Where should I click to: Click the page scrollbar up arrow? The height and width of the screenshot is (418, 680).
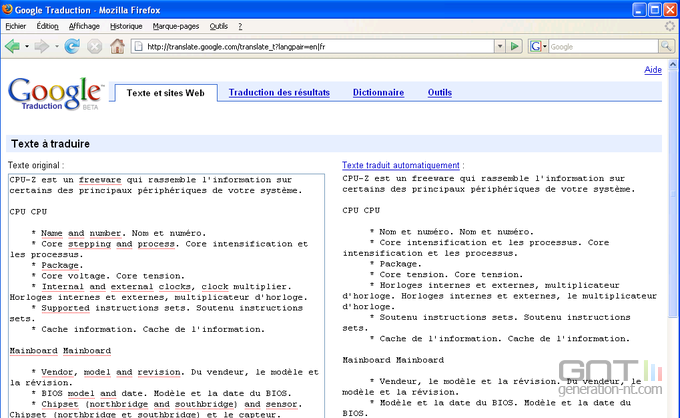(x=673, y=65)
